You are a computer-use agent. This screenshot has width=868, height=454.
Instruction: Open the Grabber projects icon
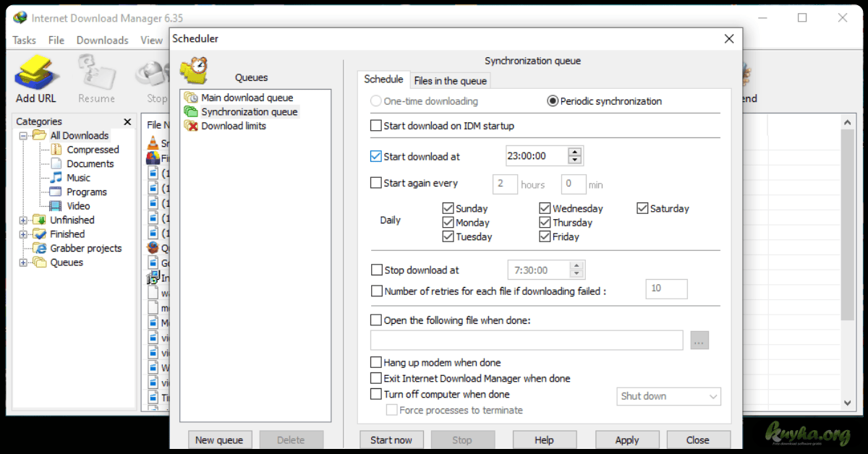click(x=40, y=248)
